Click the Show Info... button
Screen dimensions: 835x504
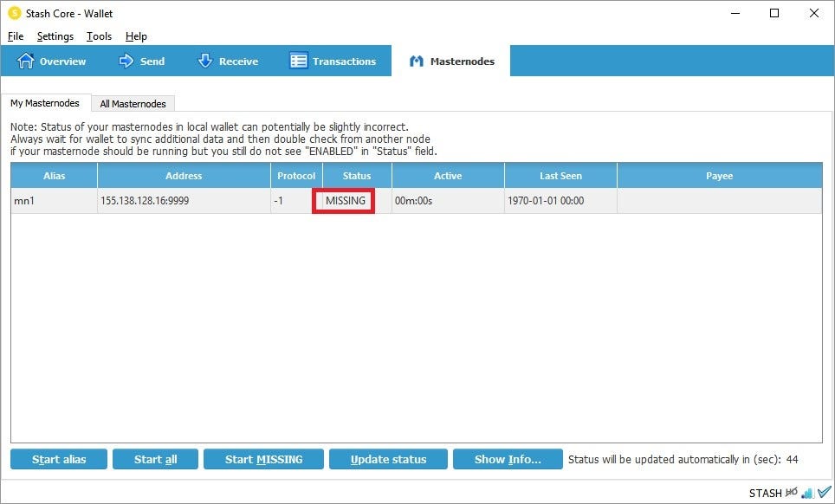(x=508, y=459)
